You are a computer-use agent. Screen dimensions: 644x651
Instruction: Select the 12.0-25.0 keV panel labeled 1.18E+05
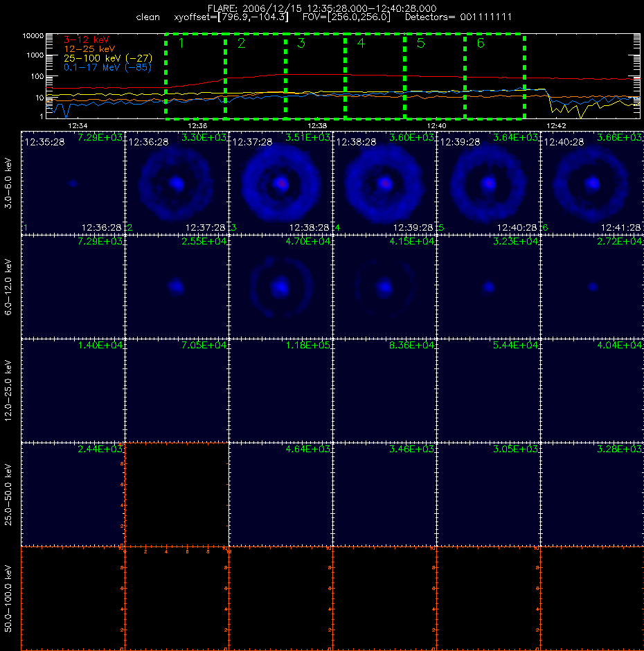click(280, 391)
